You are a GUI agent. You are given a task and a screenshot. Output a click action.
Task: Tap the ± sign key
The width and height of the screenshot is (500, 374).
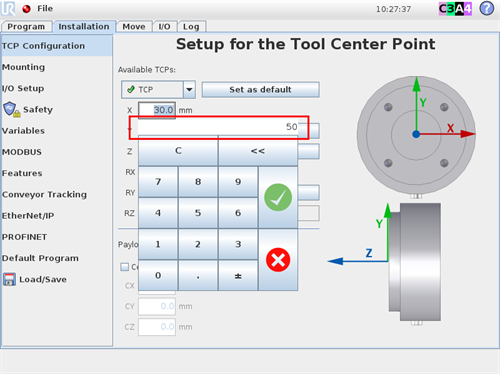(x=238, y=275)
